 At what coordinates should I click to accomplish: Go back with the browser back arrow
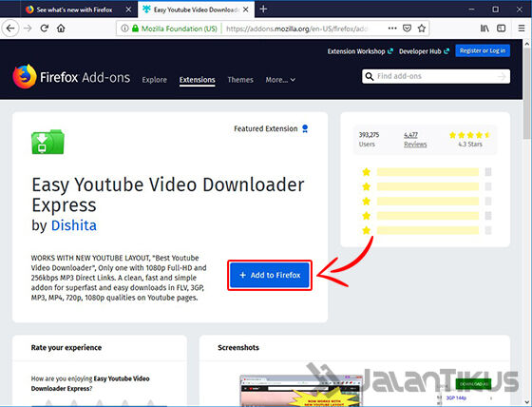tap(10, 29)
